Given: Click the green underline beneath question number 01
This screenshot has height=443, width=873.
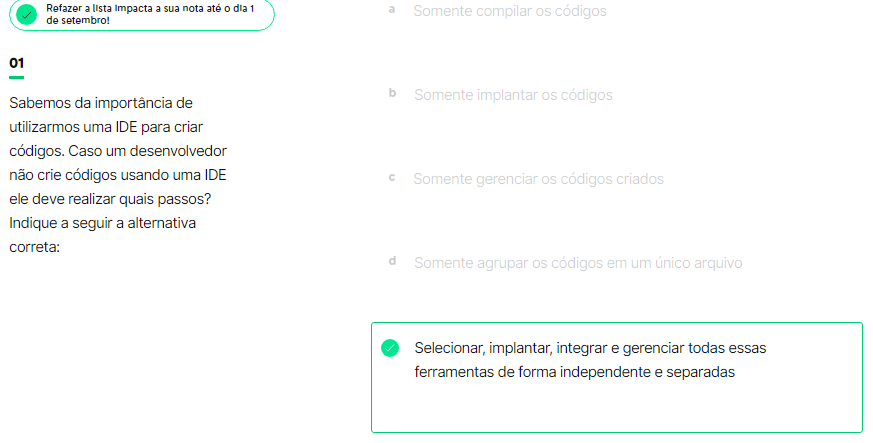Looking at the screenshot, I should click(x=16, y=77).
